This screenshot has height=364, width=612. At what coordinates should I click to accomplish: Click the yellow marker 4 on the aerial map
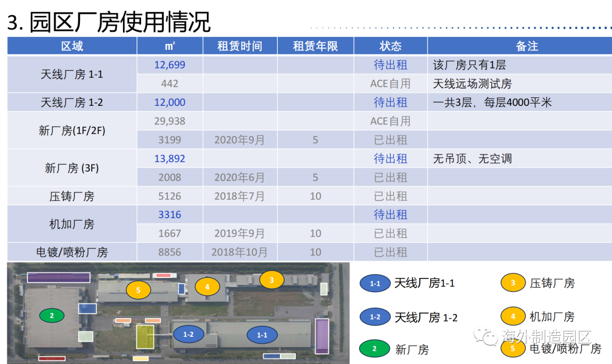pyautogui.click(x=207, y=287)
